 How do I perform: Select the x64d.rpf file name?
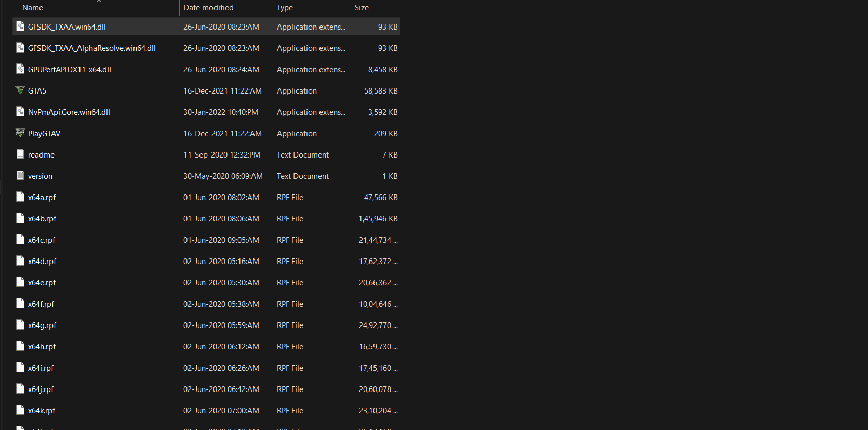42,262
